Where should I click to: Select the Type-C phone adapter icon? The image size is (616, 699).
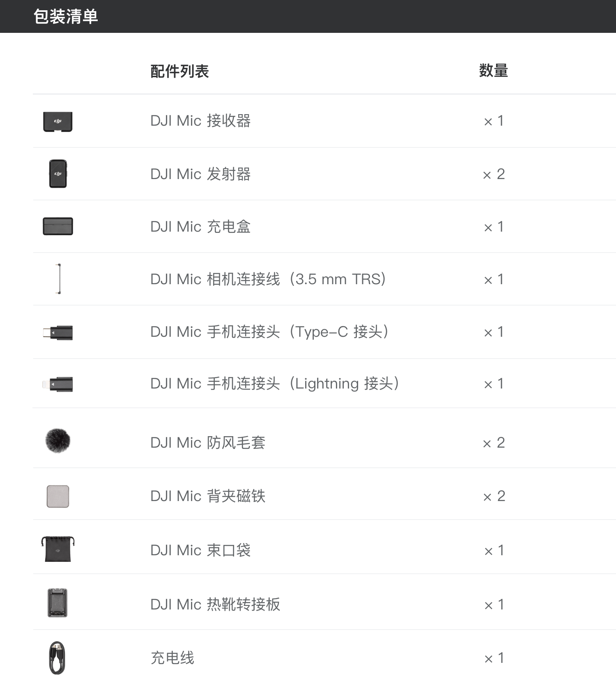pyautogui.click(x=58, y=332)
